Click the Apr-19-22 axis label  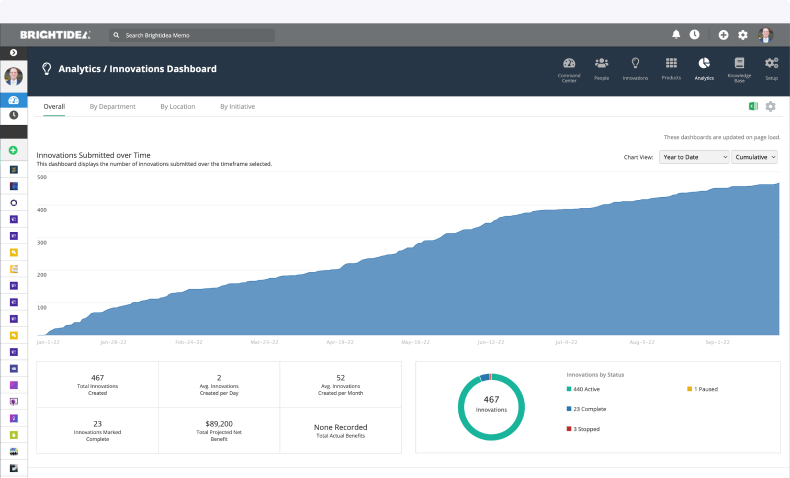tap(340, 342)
